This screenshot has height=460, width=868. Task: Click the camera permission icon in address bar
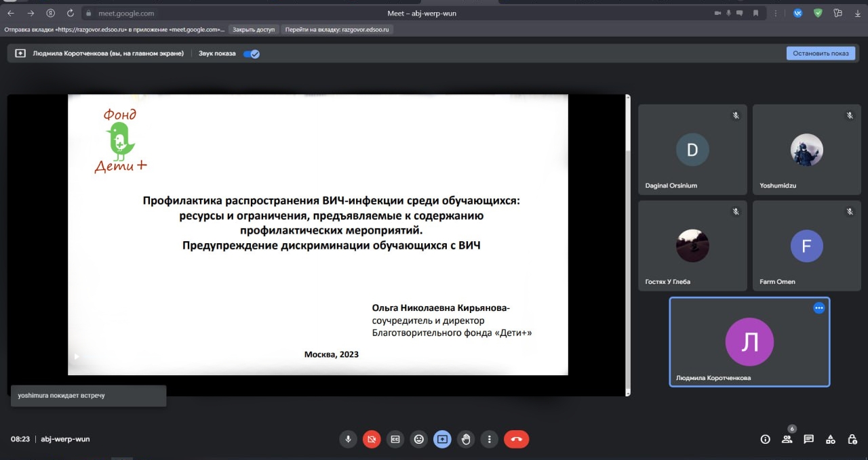tap(717, 13)
